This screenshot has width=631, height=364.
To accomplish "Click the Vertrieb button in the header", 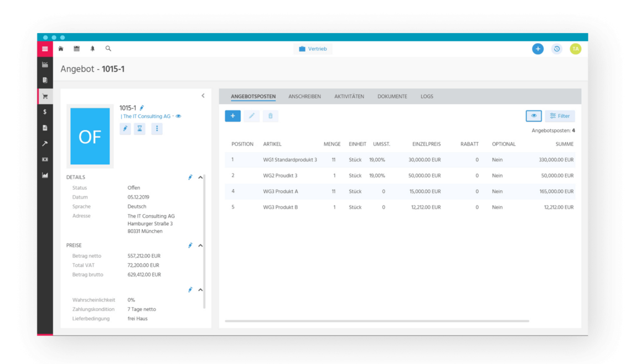I will [x=313, y=49].
